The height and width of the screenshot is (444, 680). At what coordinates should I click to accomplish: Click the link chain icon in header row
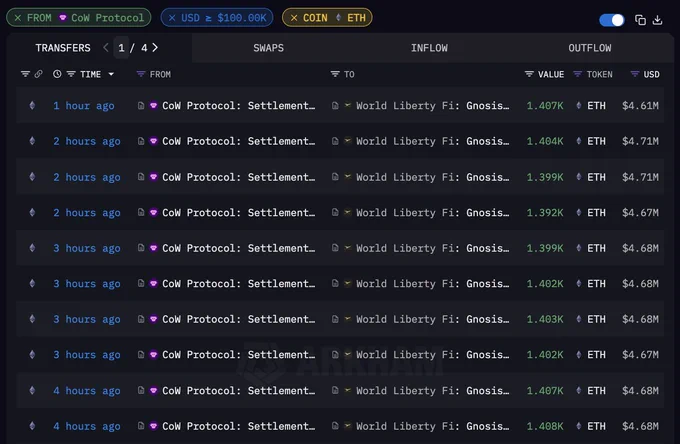click(39, 74)
